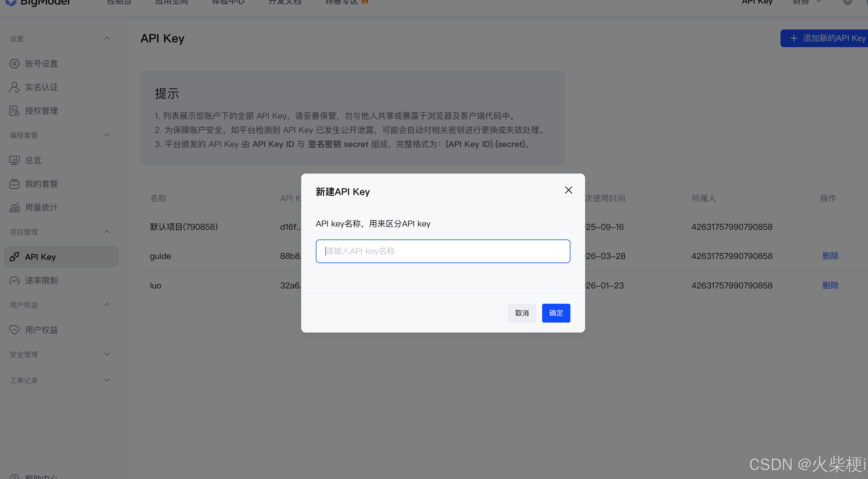The width and height of the screenshot is (868, 479).
Task: Click the guide name cell
Action: 160,256
